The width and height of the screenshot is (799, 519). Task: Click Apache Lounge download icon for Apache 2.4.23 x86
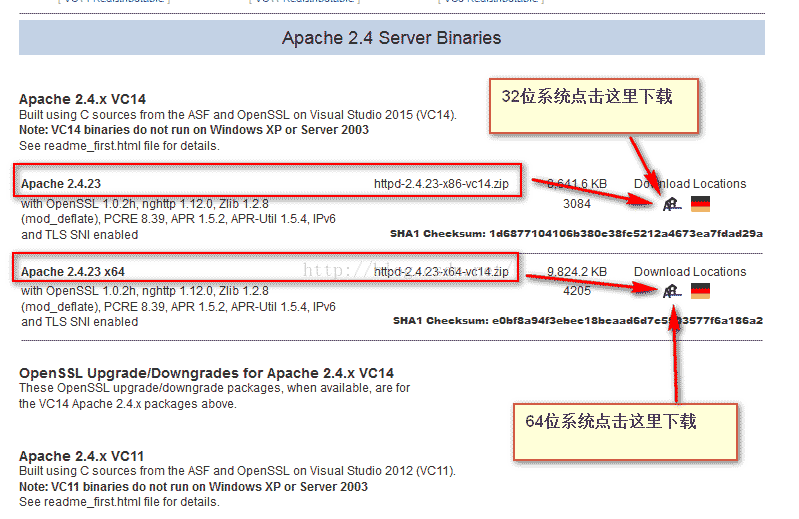(x=672, y=204)
